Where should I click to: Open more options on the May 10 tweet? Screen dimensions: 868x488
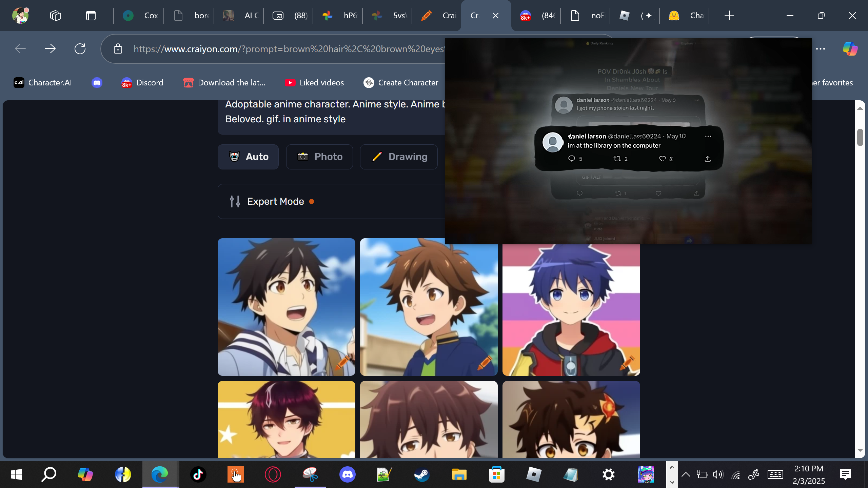[x=708, y=136]
